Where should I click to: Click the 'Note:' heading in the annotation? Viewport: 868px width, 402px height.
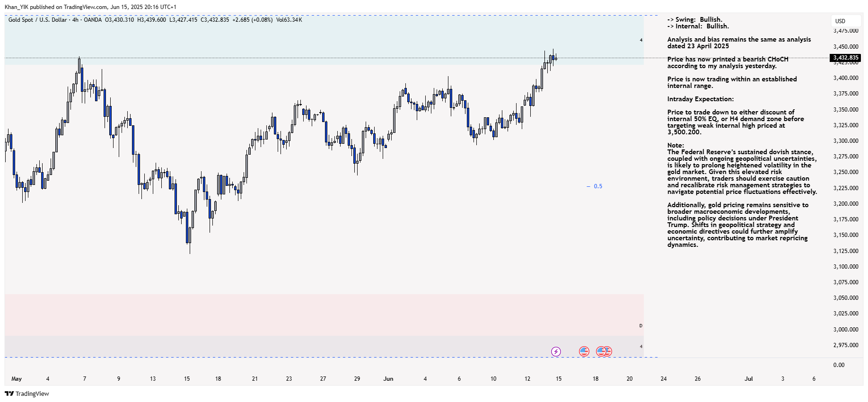(x=675, y=145)
